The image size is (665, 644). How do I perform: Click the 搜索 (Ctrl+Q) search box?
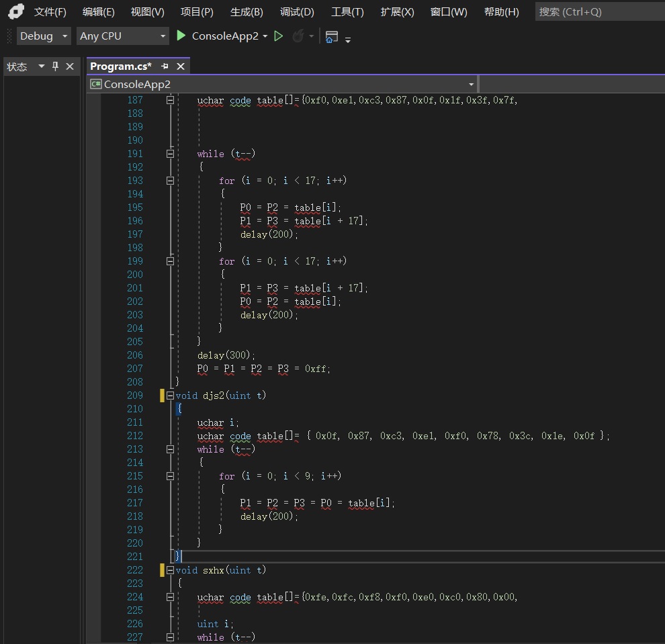(x=600, y=12)
